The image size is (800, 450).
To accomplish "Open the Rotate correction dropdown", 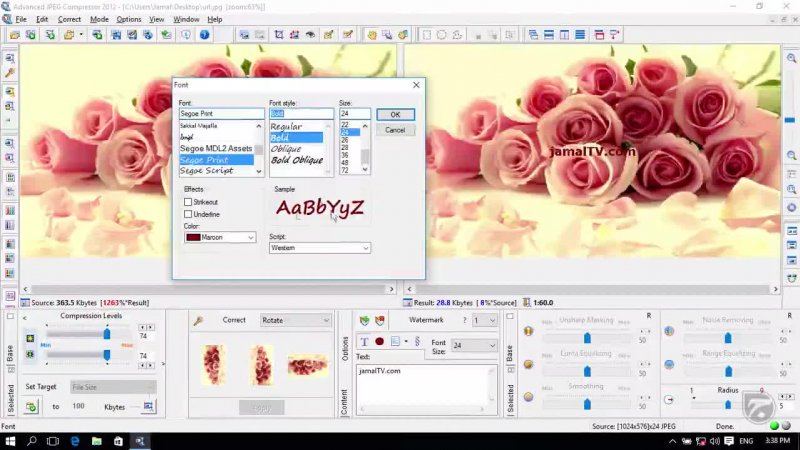I will [325, 321].
